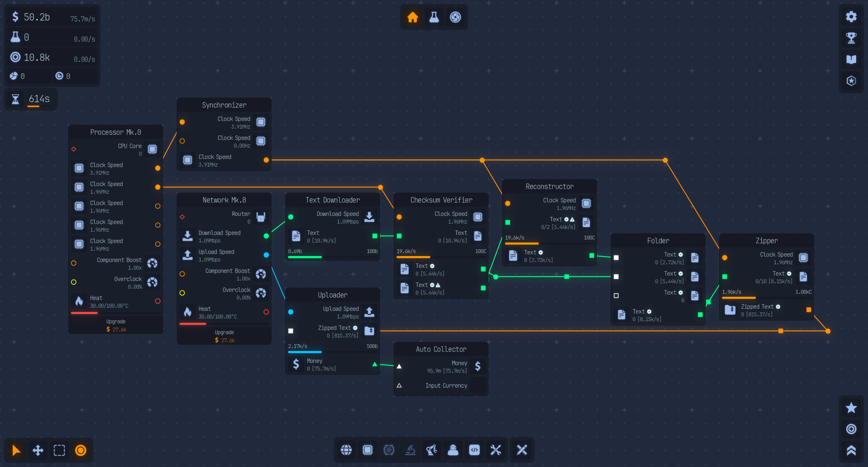The height and width of the screenshot is (467, 868).
Task: Purchase the $27.6k upgrade on Processor Mk.0
Action: coord(116,325)
